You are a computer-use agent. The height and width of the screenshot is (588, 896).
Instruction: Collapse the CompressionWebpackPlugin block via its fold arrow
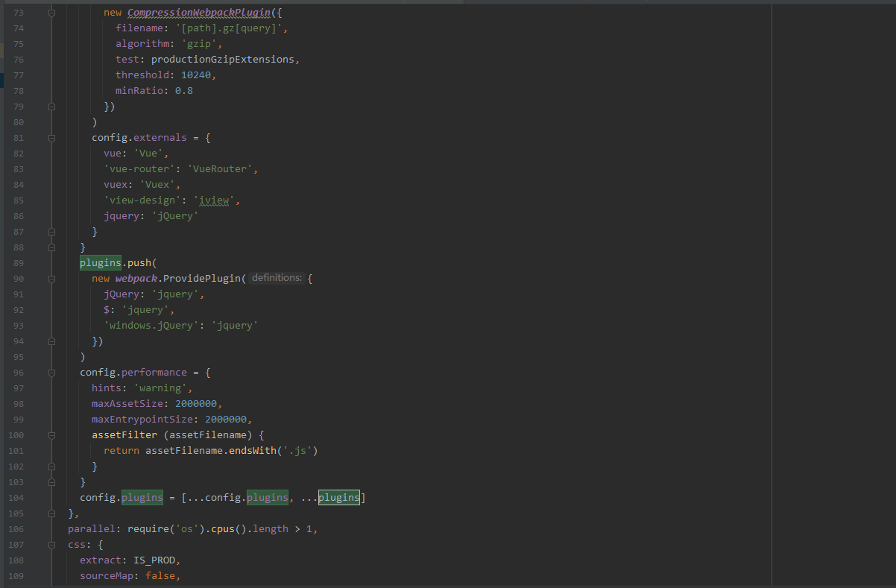pos(51,12)
